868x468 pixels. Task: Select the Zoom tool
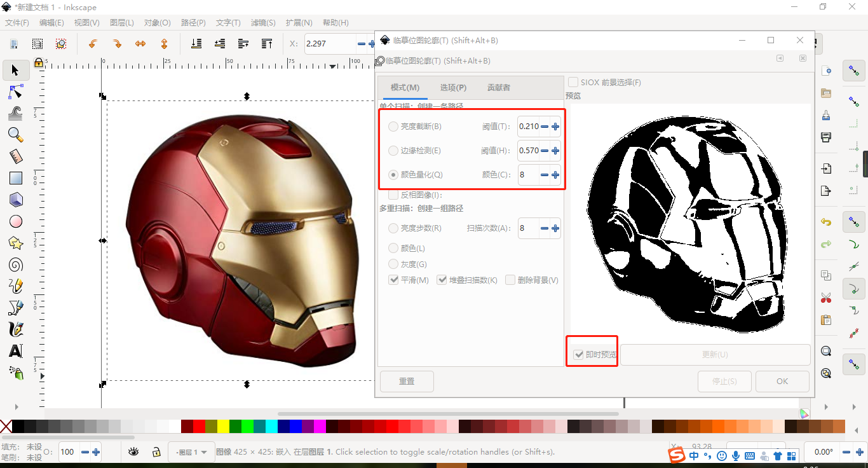point(15,135)
